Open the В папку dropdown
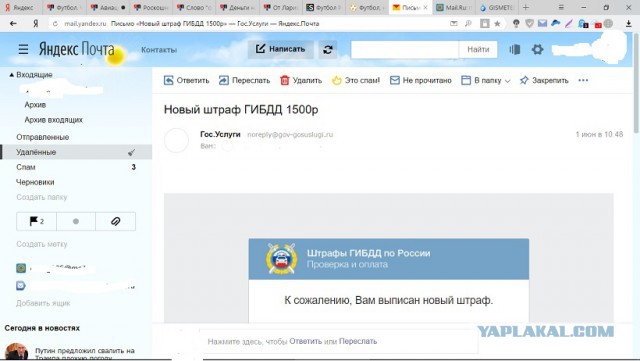 coord(486,80)
